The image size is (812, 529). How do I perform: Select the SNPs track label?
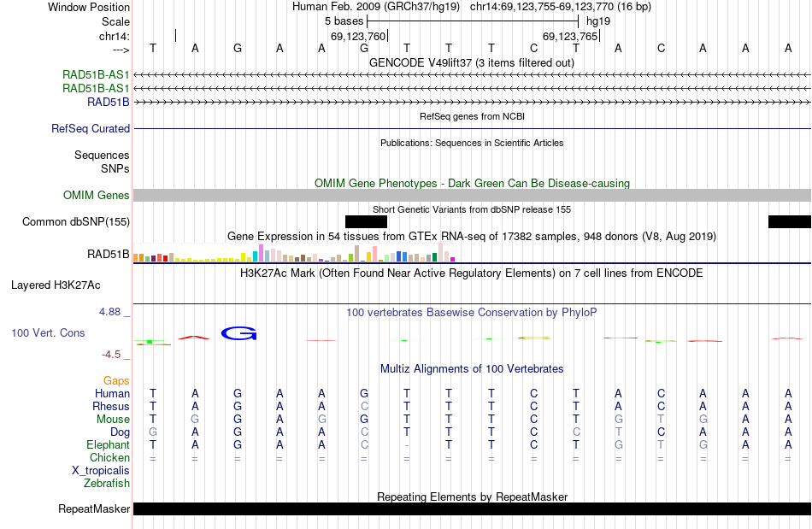click(x=115, y=168)
